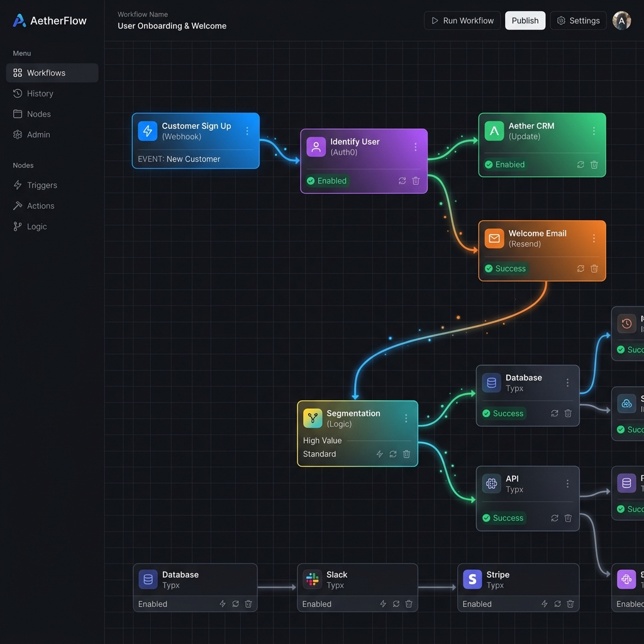Refresh the API node

click(x=555, y=518)
